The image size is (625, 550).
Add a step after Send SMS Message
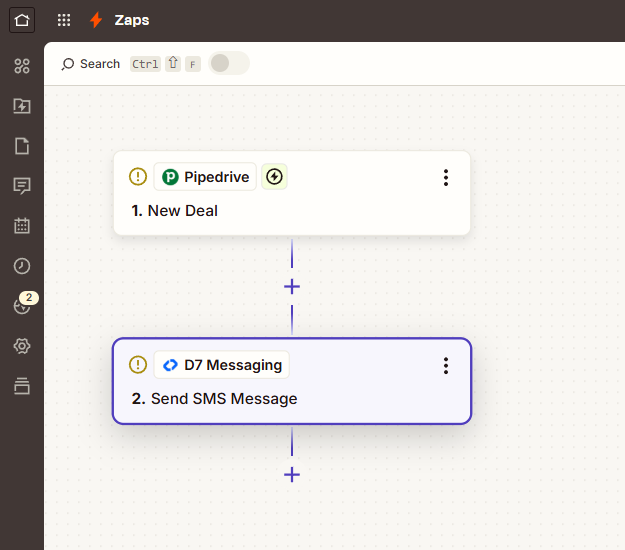coord(292,475)
